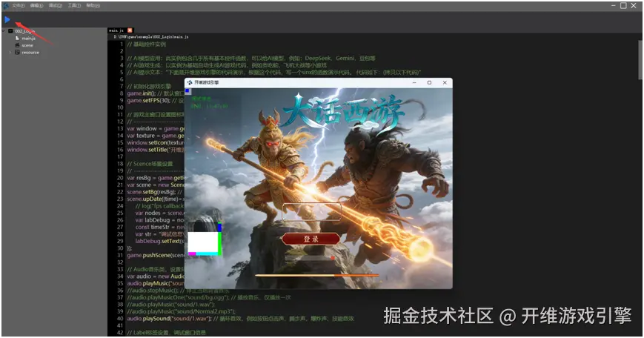
Task: Maximize the 开维游戏引擎 game window
Action: coord(429,82)
